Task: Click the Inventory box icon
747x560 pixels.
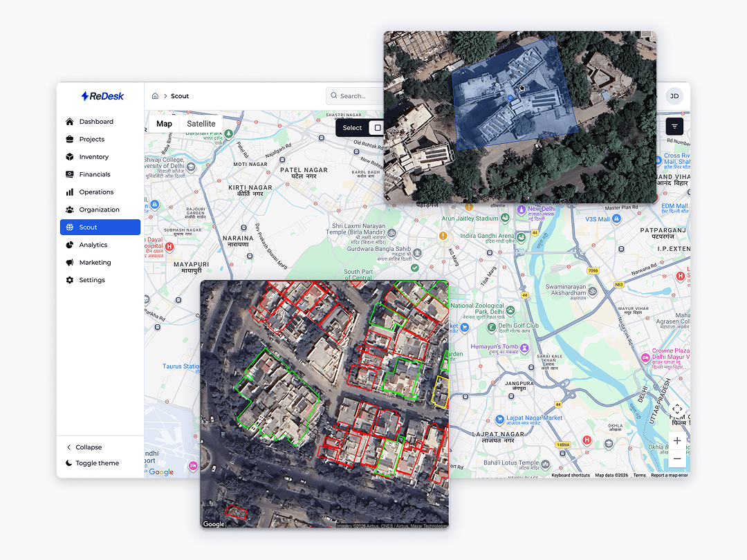Action: (x=70, y=157)
